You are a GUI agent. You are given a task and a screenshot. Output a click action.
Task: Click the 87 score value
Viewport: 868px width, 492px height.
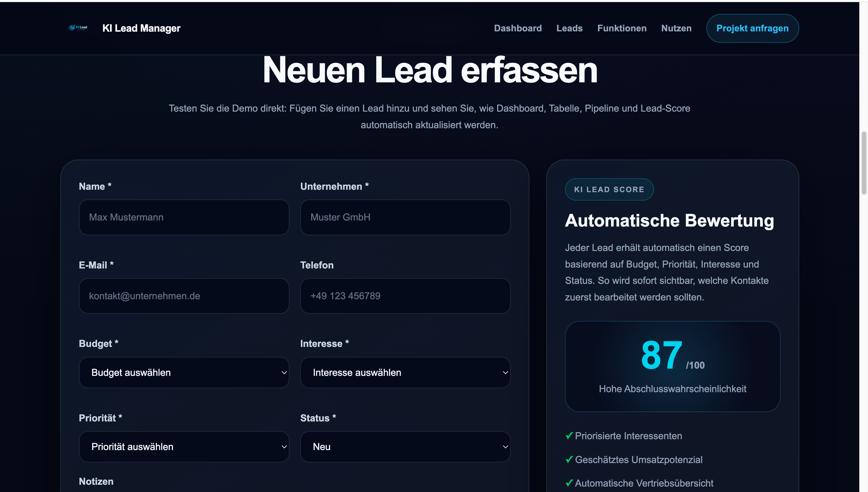(x=662, y=355)
